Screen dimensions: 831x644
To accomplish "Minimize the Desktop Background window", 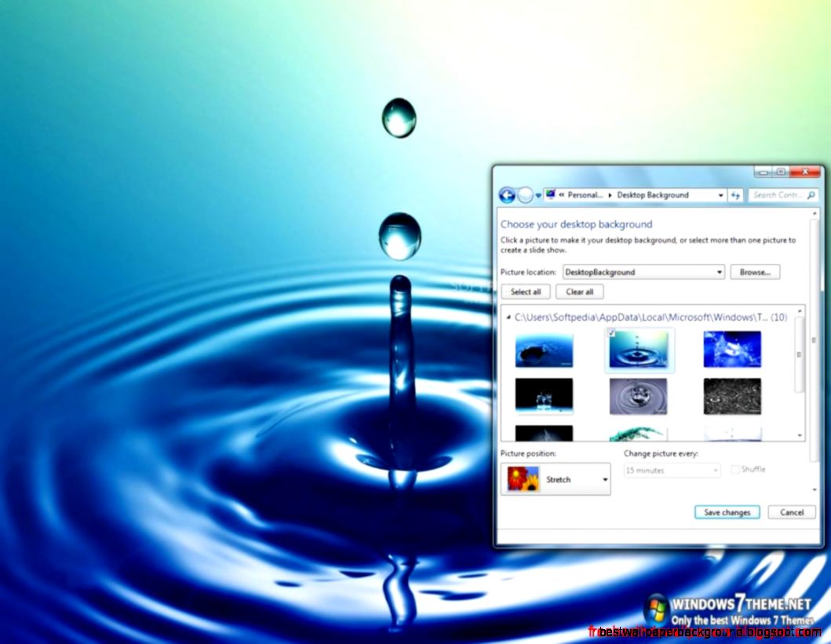I will 763,172.
